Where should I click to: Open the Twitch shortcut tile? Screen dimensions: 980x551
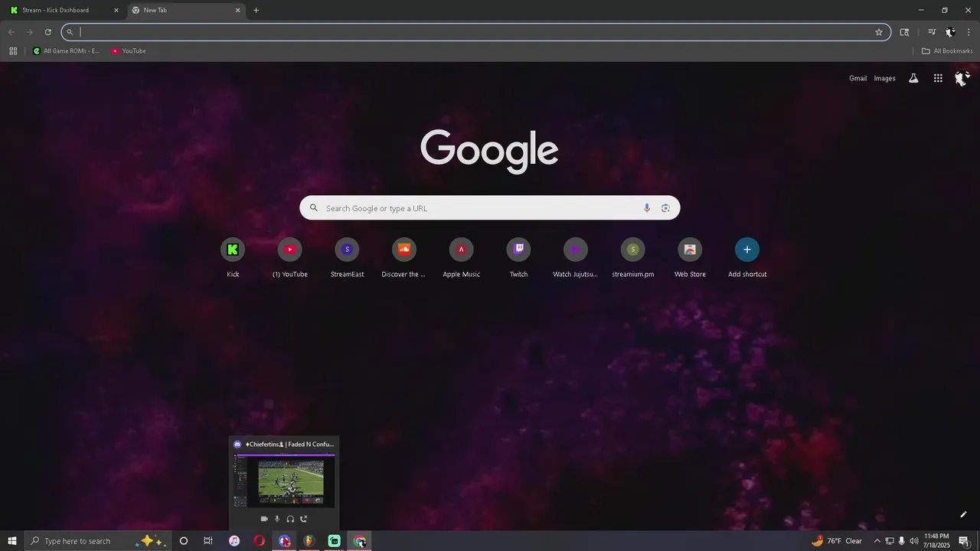pyautogui.click(x=518, y=258)
